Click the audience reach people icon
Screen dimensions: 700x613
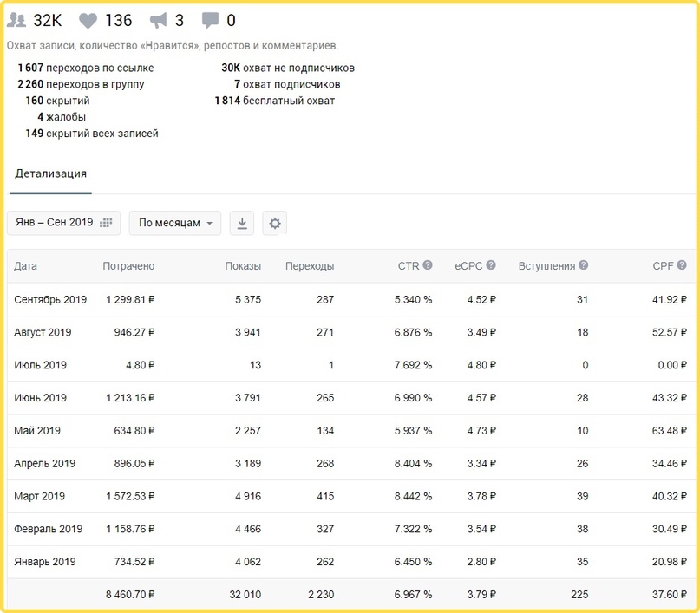pyautogui.click(x=16, y=21)
